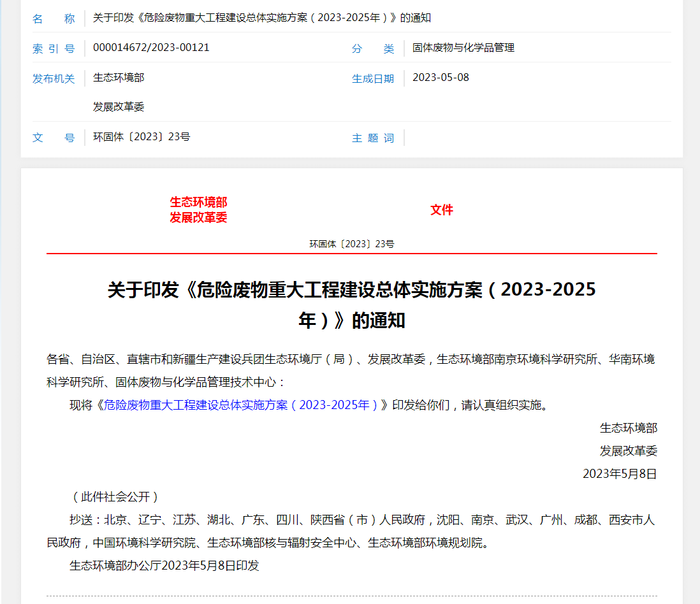This screenshot has width=700, height=604.
Task: Click the 主题词 field label
Action: tap(373, 138)
